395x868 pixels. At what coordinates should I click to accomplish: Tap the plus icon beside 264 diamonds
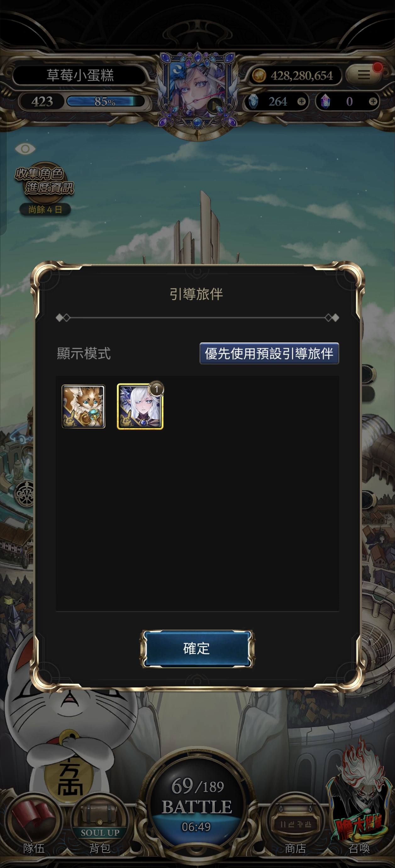301,101
